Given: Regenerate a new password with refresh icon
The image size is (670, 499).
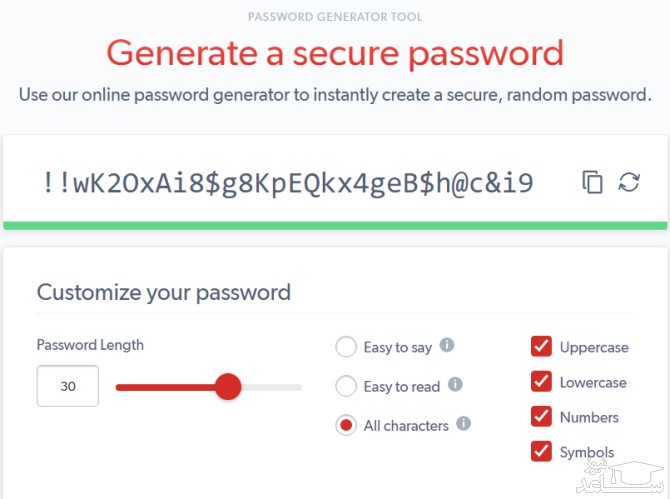Looking at the screenshot, I should coord(629,182).
